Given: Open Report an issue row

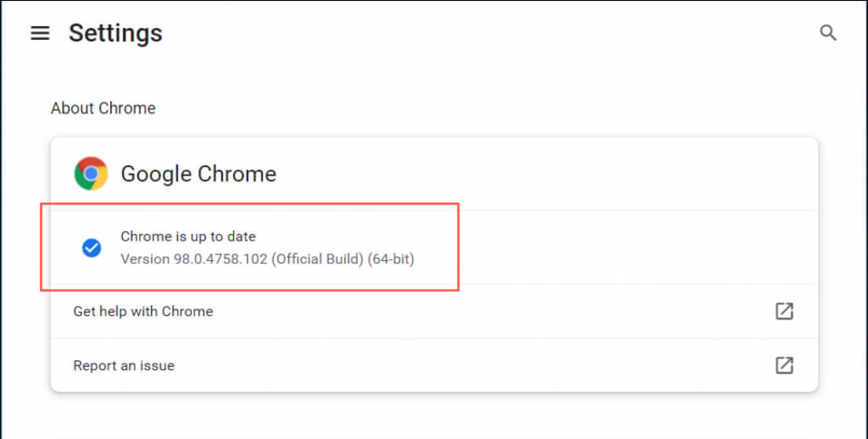Looking at the screenshot, I should 124,365.
